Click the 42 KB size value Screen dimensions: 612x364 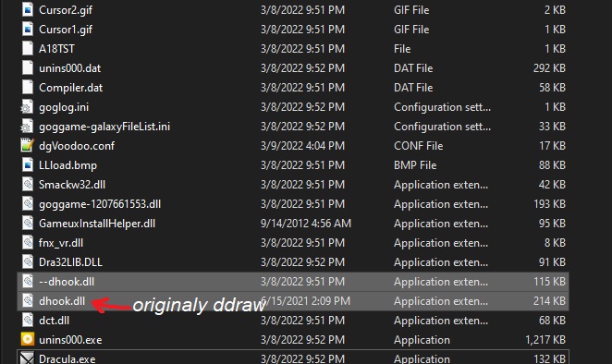pyautogui.click(x=552, y=185)
